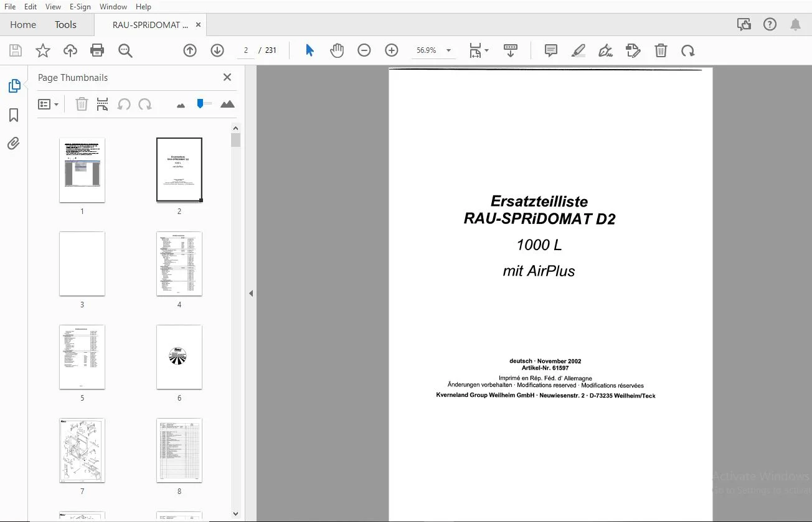Bookmark this file with the star icon
The image size is (812, 522).
[43, 50]
